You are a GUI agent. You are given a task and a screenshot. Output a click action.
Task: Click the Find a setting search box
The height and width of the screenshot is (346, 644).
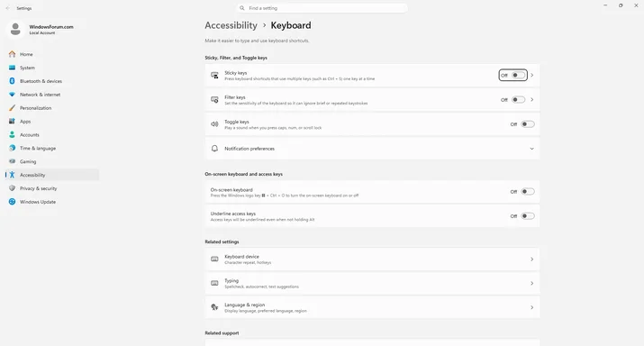[x=322, y=8]
